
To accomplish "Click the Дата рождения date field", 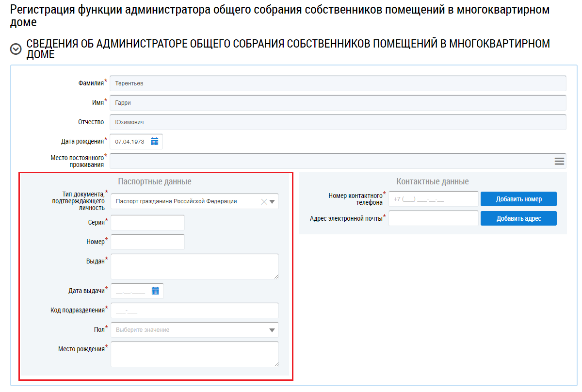I will pyautogui.click(x=130, y=142).
